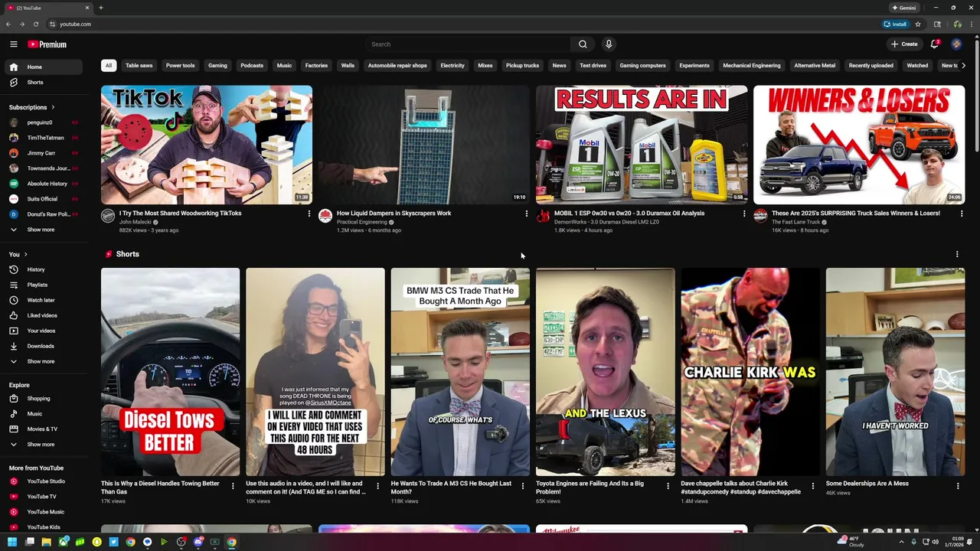The height and width of the screenshot is (551, 980).
Task: Open File Explorer from taskbar
Action: pyautogui.click(x=47, y=542)
